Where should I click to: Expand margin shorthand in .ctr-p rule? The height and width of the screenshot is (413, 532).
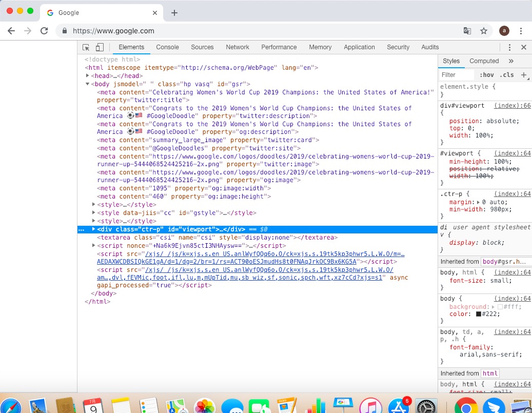pyautogui.click(x=479, y=202)
